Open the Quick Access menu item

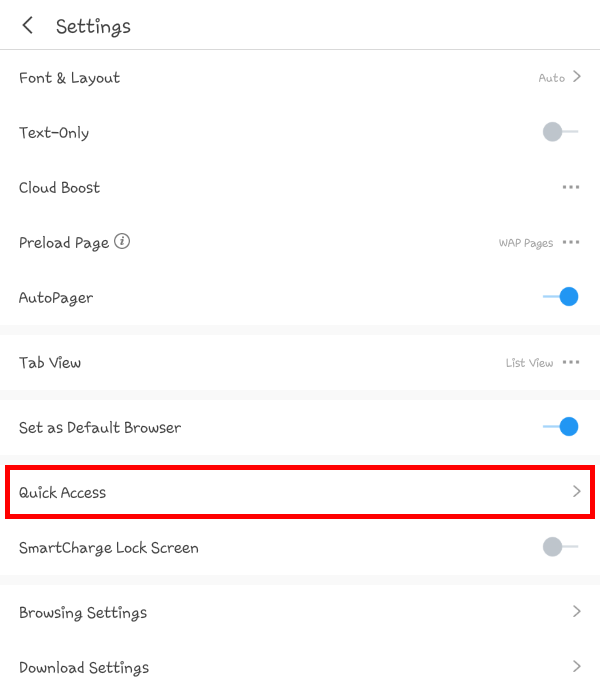tap(63, 492)
